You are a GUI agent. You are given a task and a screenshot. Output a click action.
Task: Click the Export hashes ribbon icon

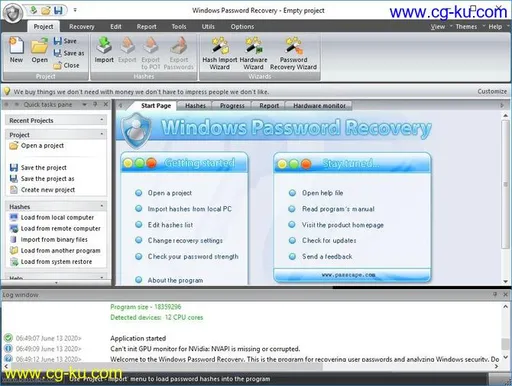tap(127, 50)
